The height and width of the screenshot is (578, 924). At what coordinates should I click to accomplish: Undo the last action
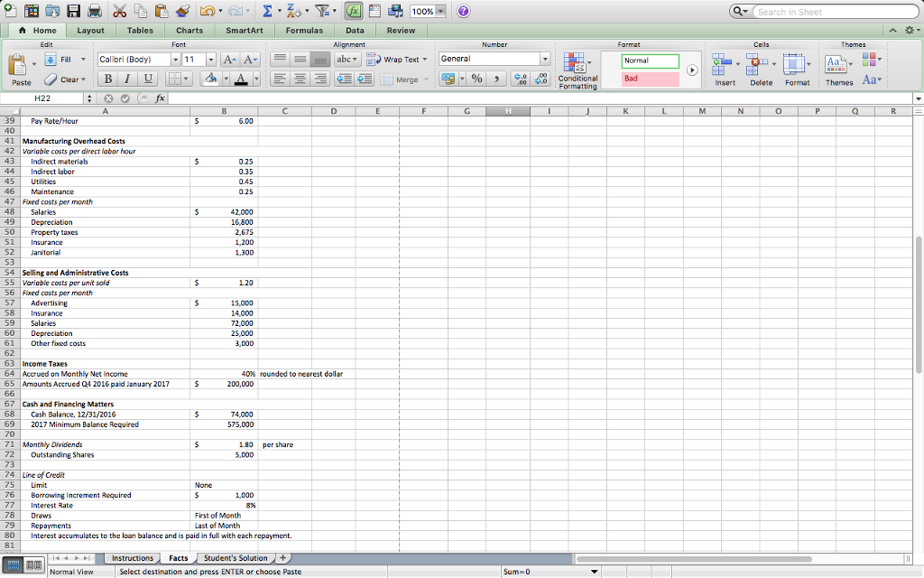click(x=208, y=11)
